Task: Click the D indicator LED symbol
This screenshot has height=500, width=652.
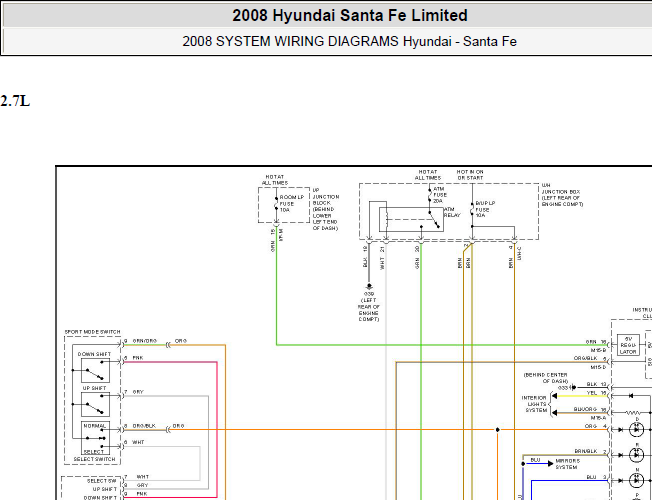Action: (636, 430)
